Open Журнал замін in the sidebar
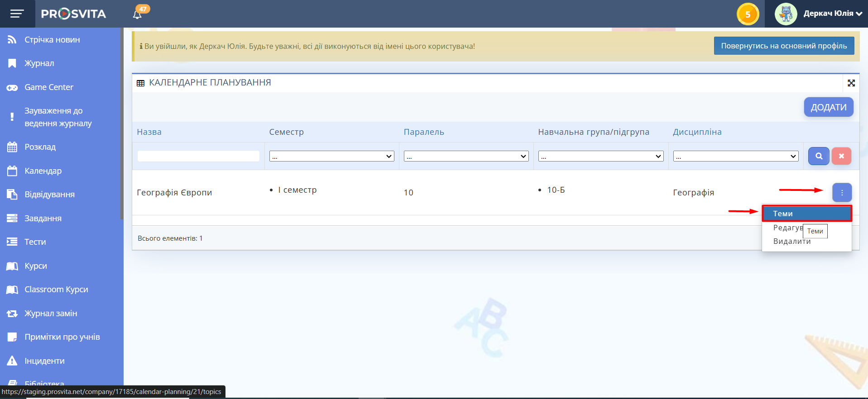868x399 pixels. click(51, 313)
